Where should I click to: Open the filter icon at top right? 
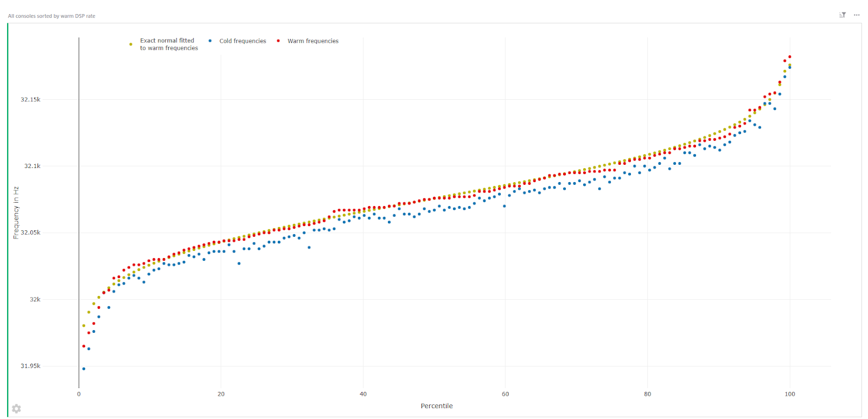point(843,15)
